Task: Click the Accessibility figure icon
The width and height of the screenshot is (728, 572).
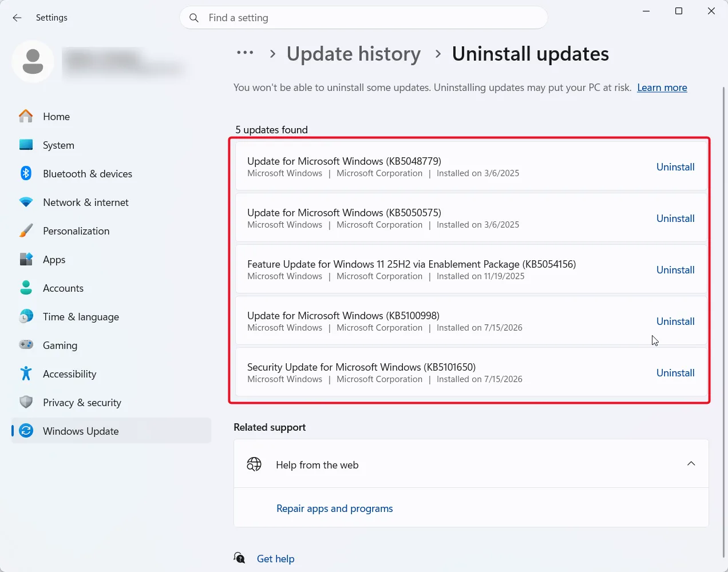Action: pyautogui.click(x=26, y=374)
